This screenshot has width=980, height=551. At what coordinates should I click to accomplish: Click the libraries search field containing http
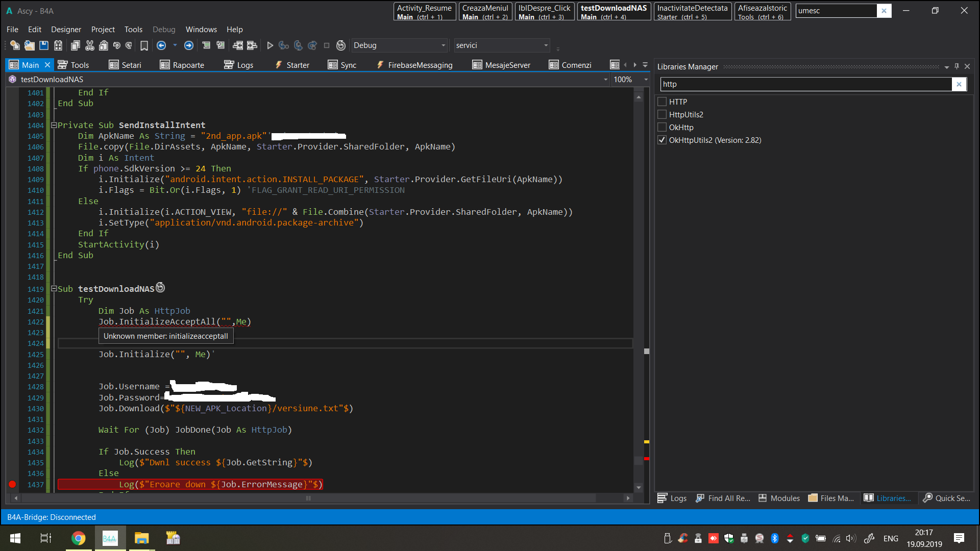[805, 84]
